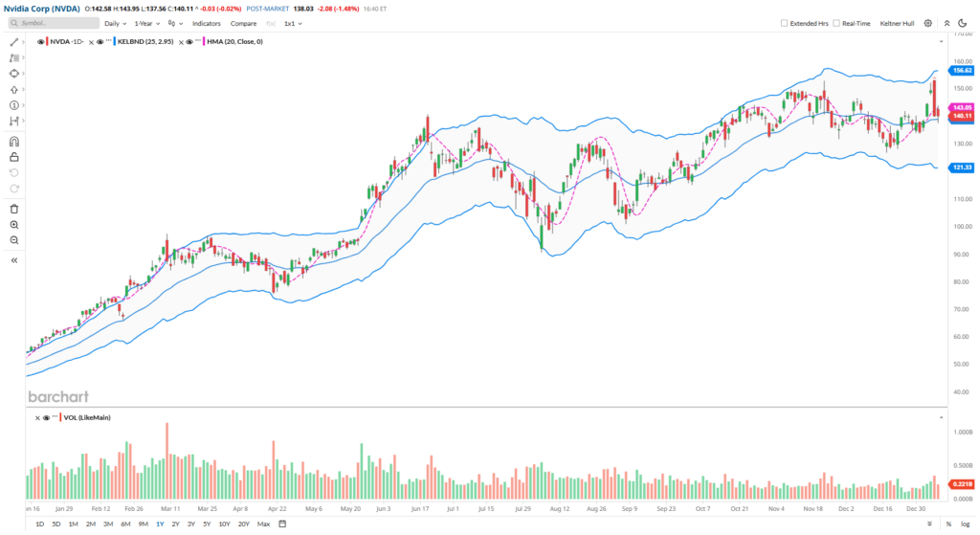Open chart settings gear icon
The image size is (980, 535).
coord(927,23)
